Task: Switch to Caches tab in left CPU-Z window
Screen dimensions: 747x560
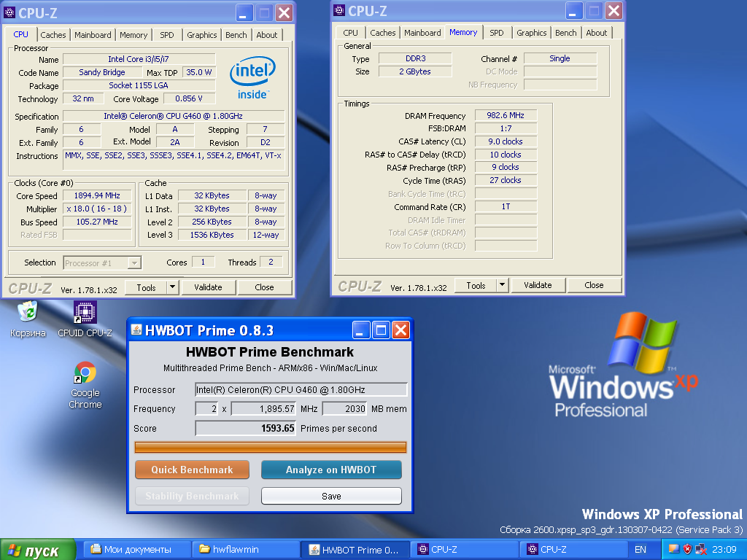Action: point(53,35)
